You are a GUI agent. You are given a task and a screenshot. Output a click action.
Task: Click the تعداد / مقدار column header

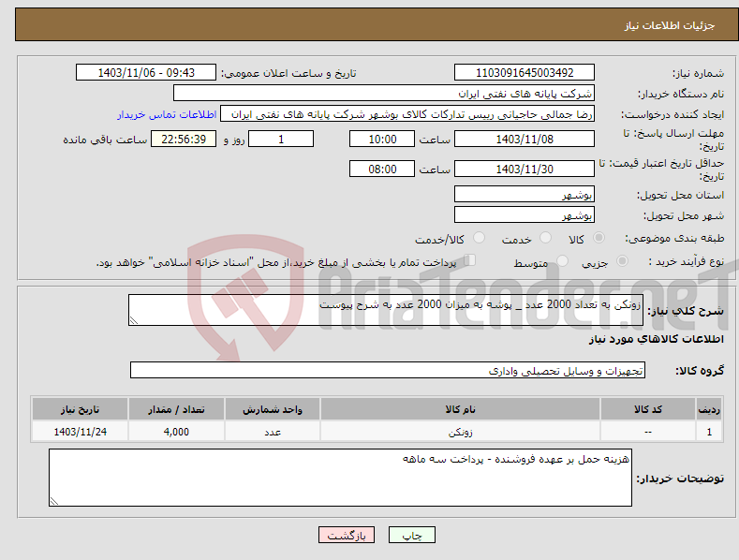point(176,409)
